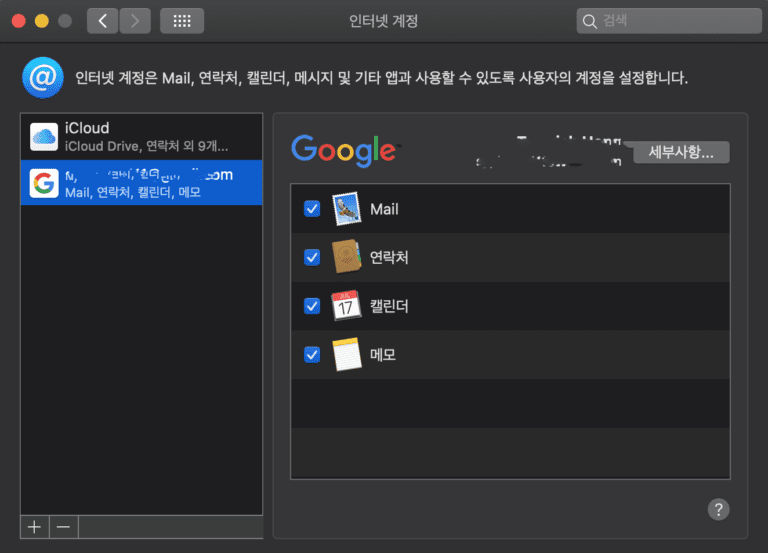Image resolution: width=768 pixels, height=553 pixels.
Task: Minimize the window with the yellow button
Action: (x=42, y=21)
